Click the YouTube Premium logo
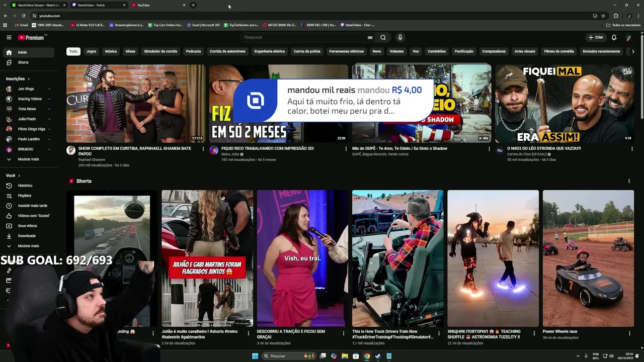The width and height of the screenshot is (644, 362). [x=32, y=37]
